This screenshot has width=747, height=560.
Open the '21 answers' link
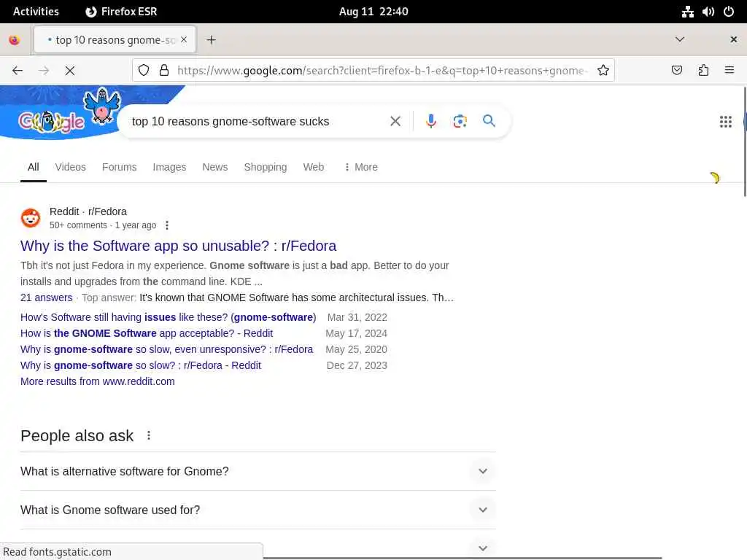(x=46, y=297)
